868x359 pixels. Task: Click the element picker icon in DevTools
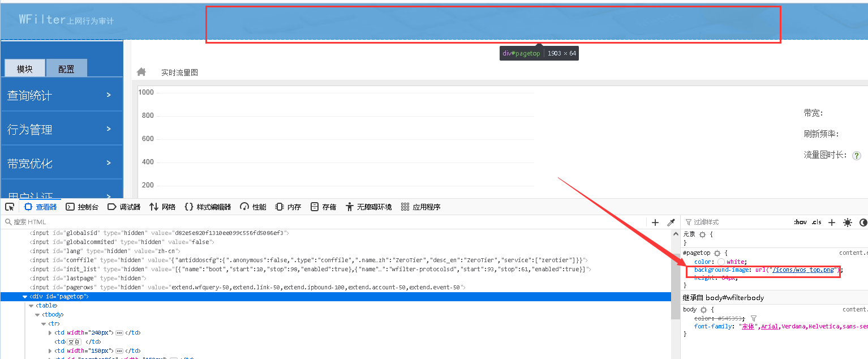click(x=10, y=207)
